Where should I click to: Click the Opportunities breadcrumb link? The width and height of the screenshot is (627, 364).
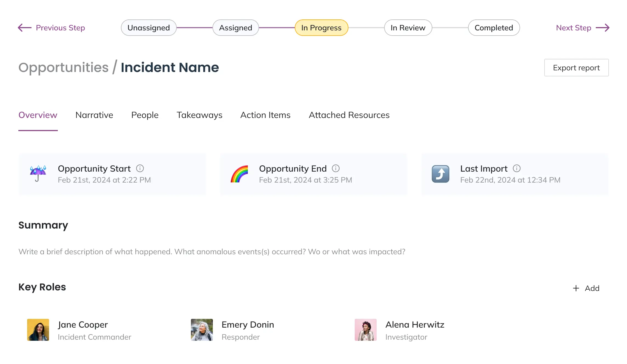coord(64,67)
